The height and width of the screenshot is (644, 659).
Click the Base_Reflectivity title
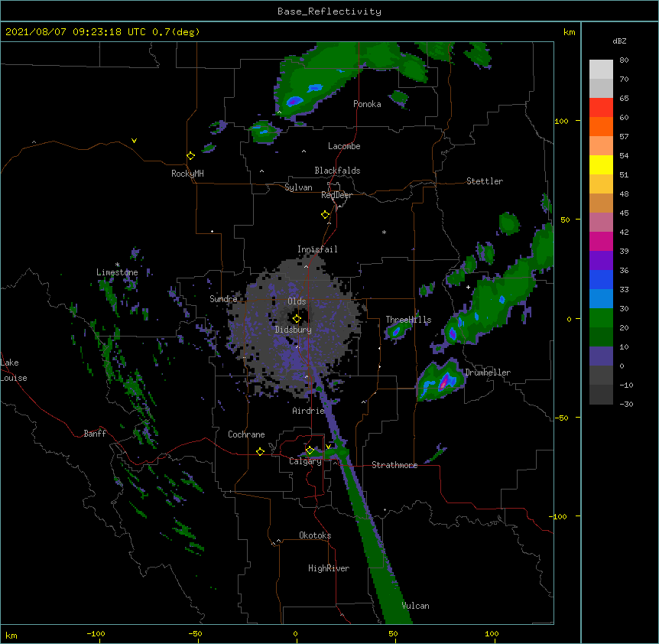(329, 11)
